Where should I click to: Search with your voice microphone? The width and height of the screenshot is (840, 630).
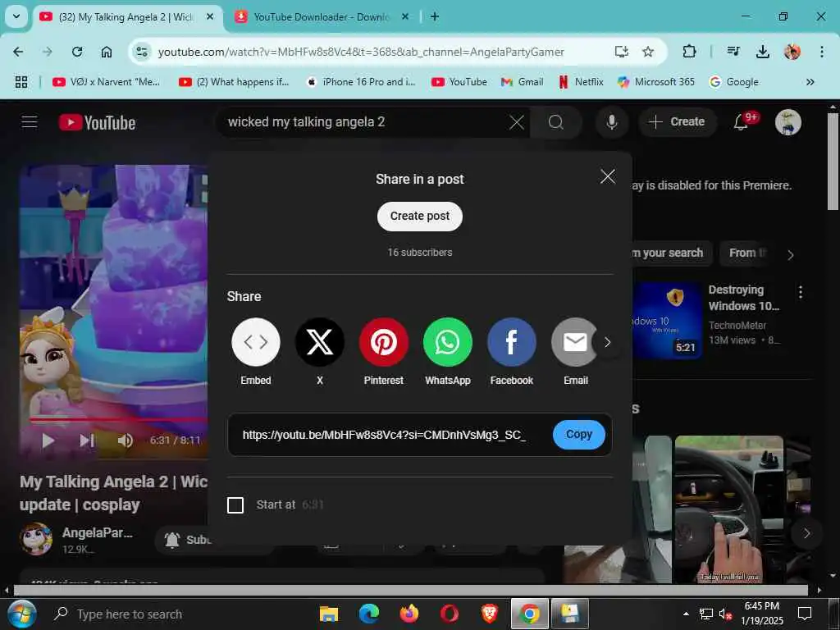tap(611, 122)
